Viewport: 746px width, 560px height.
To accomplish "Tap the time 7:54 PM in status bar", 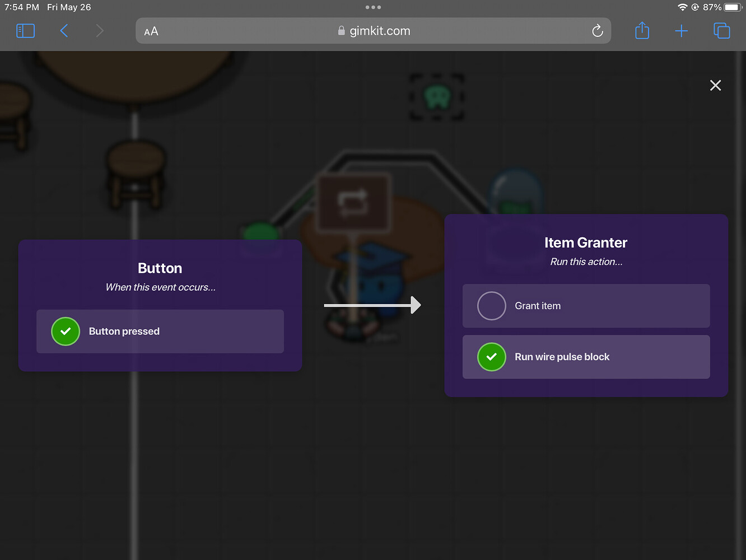I will pyautogui.click(x=22, y=7).
